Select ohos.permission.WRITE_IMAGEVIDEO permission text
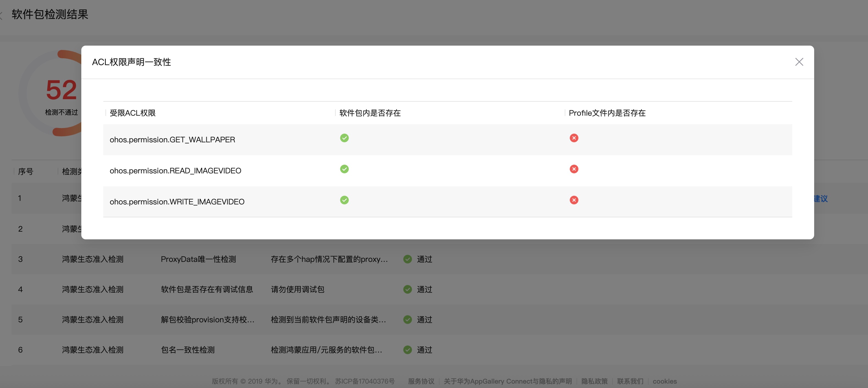Screen dimensions: 868x388 click(x=177, y=202)
